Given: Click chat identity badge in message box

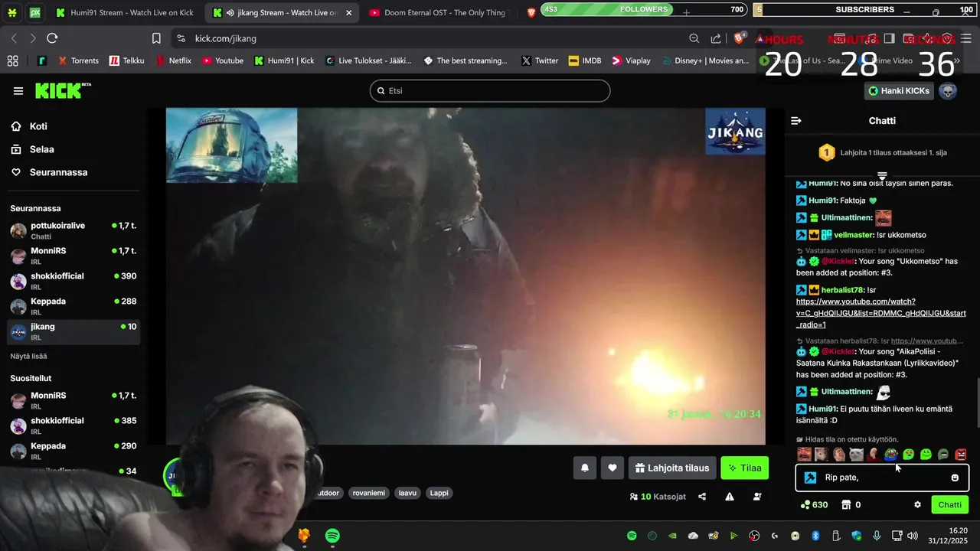Looking at the screenshot, I should point(810,478).
